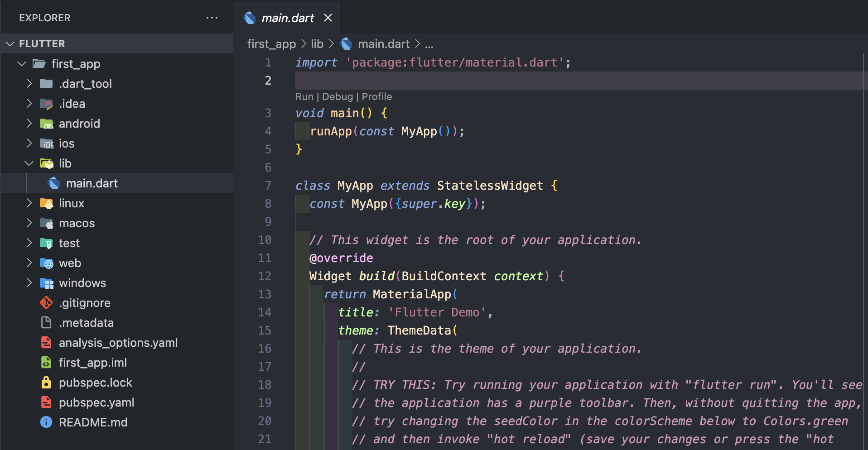
Task: Click the import keyword on line 1
Action: (316, 62)
